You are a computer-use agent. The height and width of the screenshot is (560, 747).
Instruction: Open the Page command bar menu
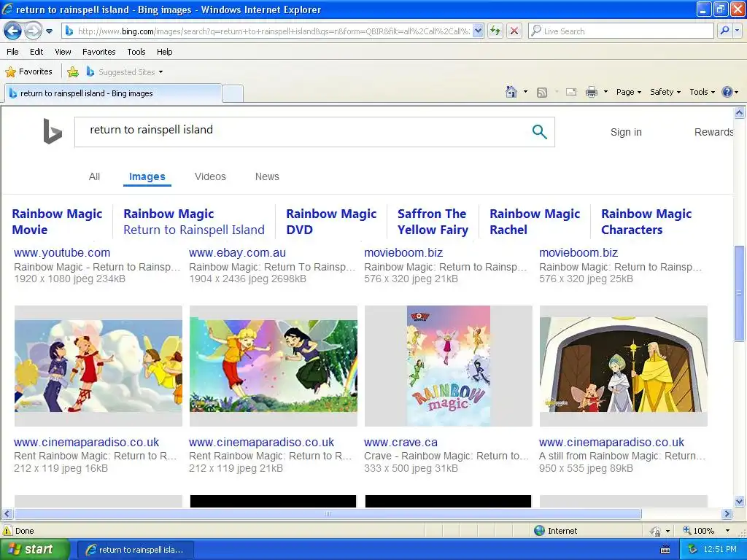(x=628, y=92)
